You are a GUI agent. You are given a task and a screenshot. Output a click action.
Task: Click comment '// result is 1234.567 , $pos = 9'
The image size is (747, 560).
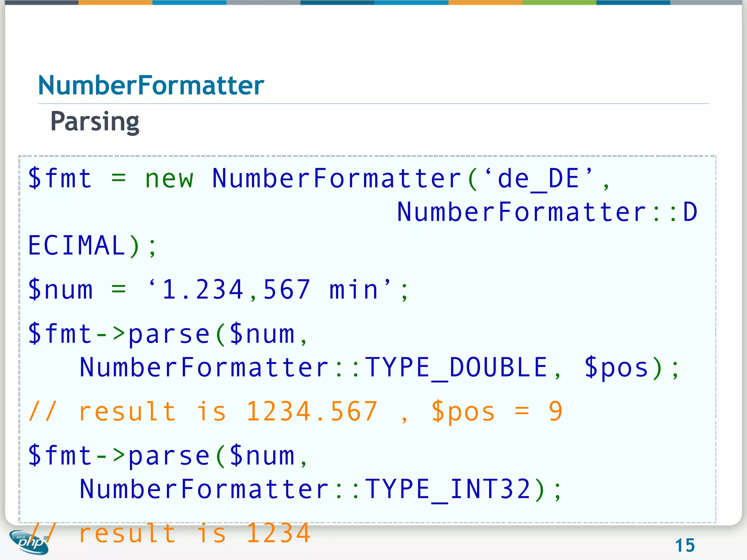[296, 412]
